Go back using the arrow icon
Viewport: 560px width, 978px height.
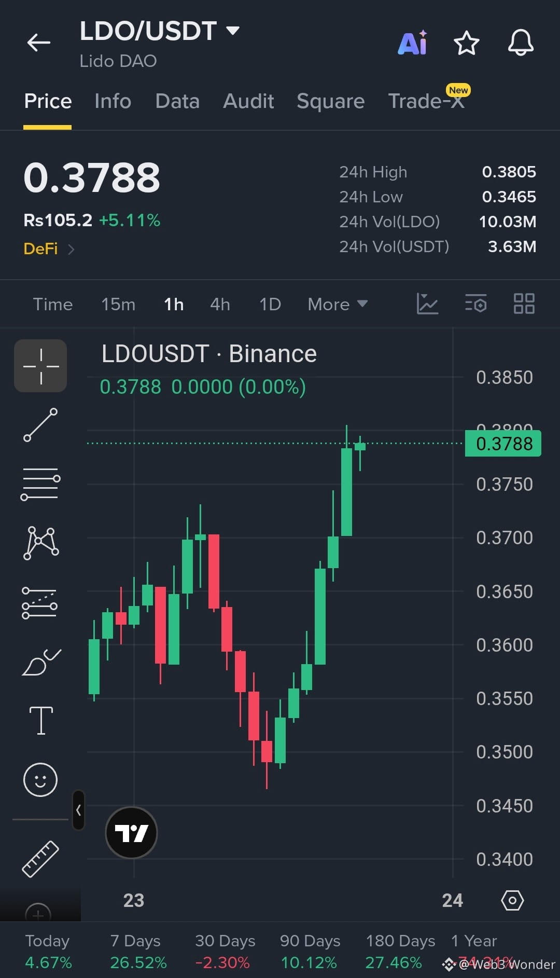coord(39,43)
